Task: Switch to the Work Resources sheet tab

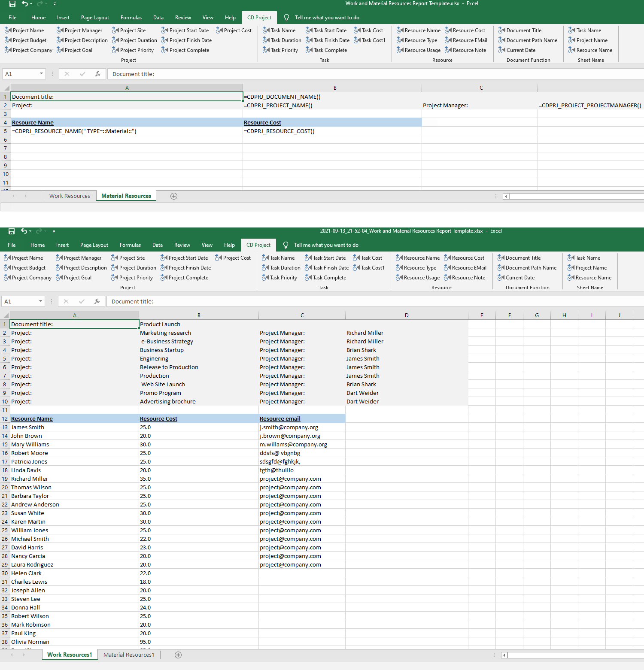Action: (70, 196)
